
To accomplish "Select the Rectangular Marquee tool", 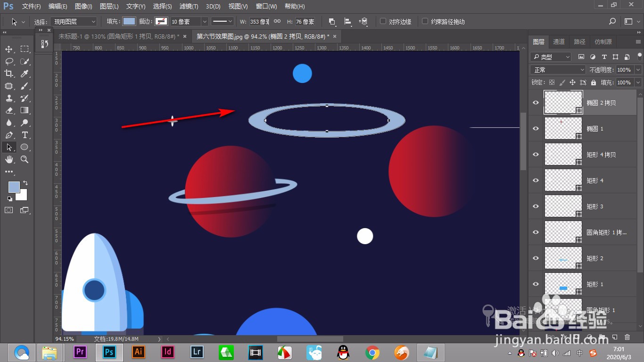I will click(25, 49).
